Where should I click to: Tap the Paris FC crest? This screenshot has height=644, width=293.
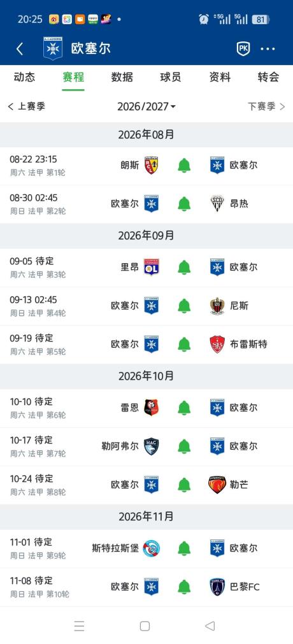click(x=217, y=587)
